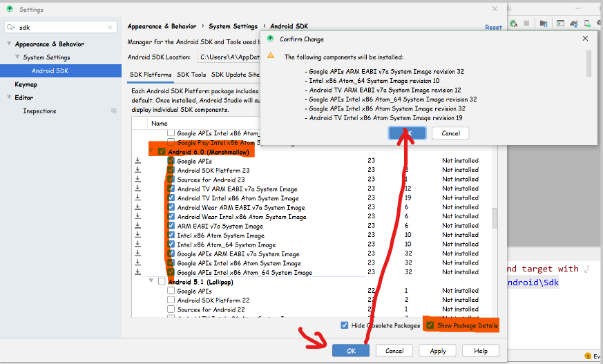Click Cancel in the Settings dialog
The width and height of the screenshot is (603, 364).
click(x=394, y=351)
